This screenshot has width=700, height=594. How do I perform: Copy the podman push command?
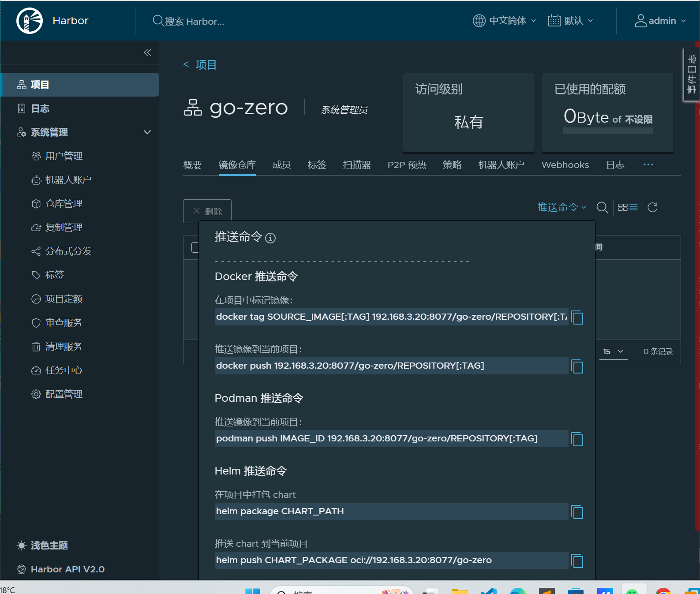(577, 439)
